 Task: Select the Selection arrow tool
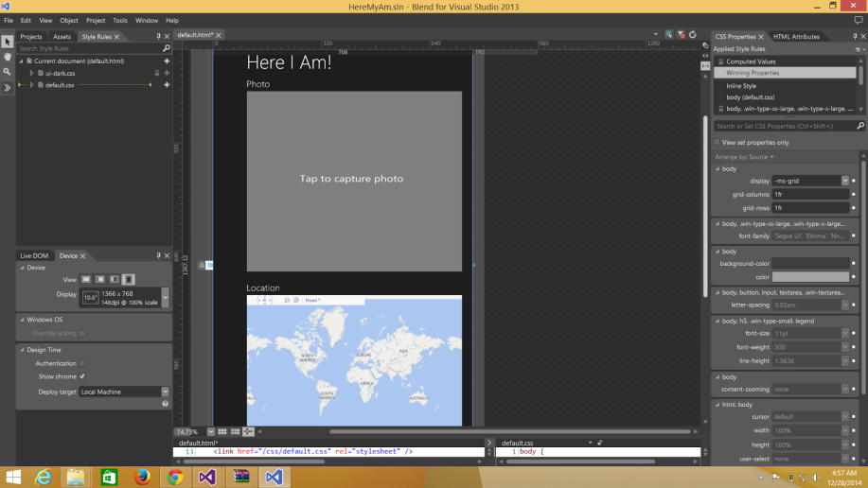point(8,42)
